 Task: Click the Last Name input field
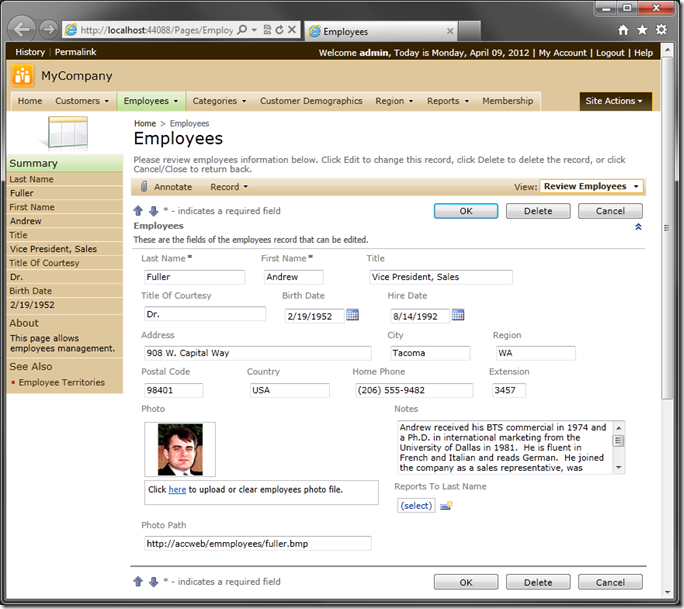click(195, 277)
